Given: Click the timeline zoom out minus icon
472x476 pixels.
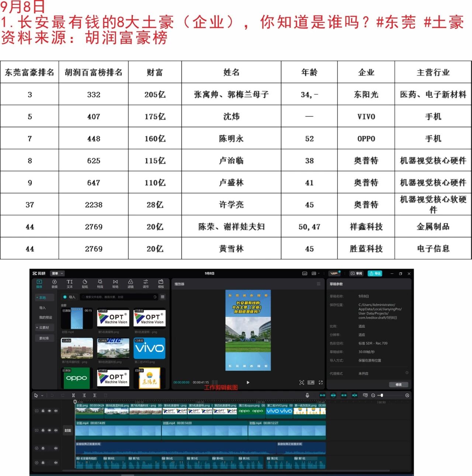Looking at the screenshot, I should pyautogui.click(x=373, y=395).
